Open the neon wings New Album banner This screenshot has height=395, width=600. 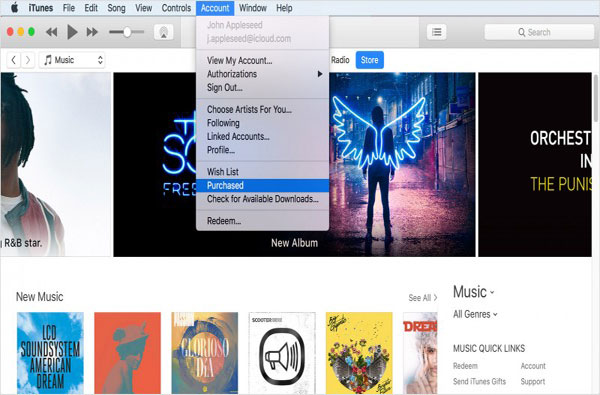(402, 165)
